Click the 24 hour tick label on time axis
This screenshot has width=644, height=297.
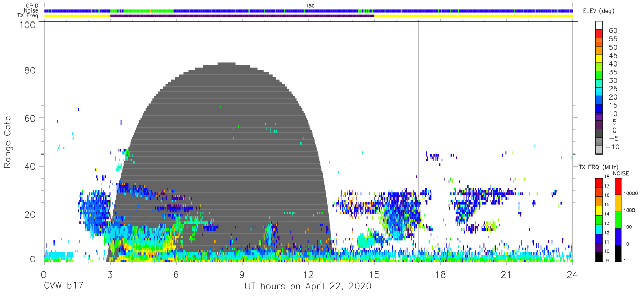tap(573, 274)
